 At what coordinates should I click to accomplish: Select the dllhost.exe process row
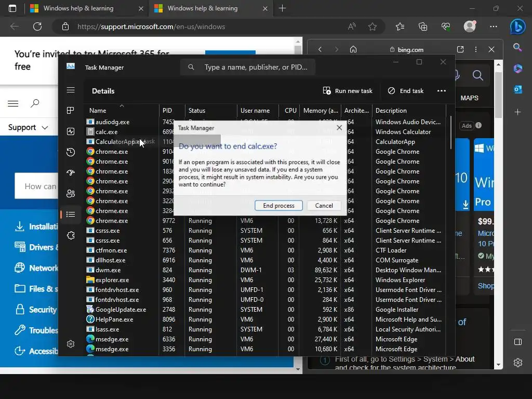pos(265,260)
